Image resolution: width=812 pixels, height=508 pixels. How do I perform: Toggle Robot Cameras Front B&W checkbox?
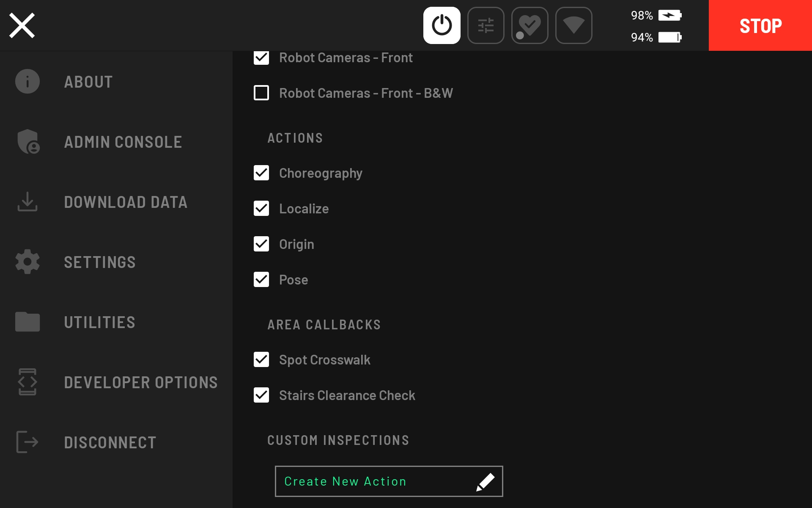[x=261, y=92]
